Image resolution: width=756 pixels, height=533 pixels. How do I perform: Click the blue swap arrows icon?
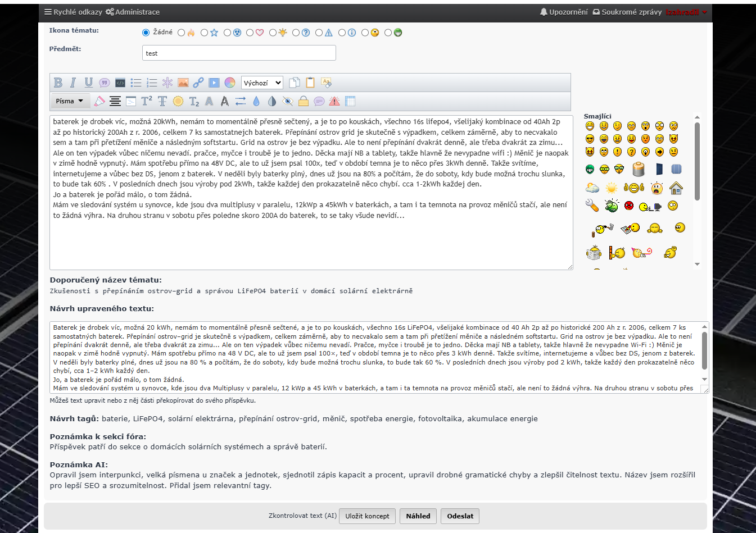[241, 101]
